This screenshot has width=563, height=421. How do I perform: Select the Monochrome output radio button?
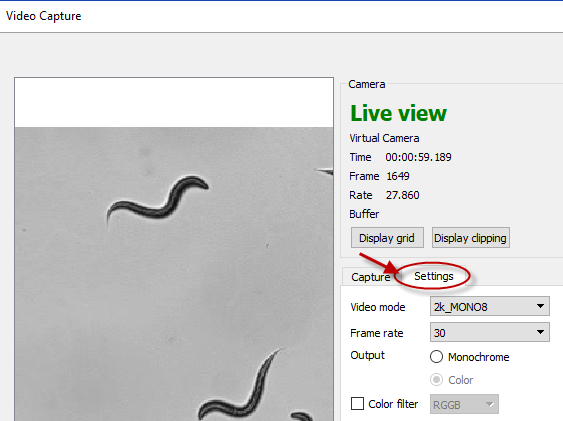click(436, 357)
